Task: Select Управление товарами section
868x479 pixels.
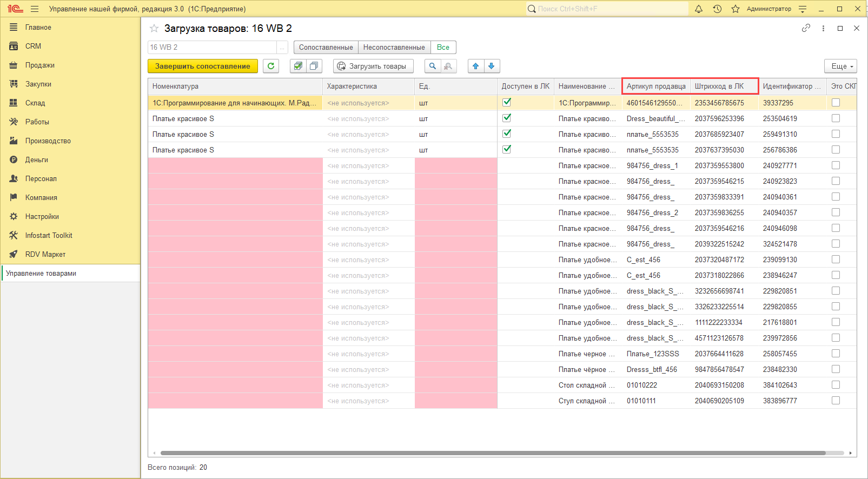Action: [x=70, y=273]
